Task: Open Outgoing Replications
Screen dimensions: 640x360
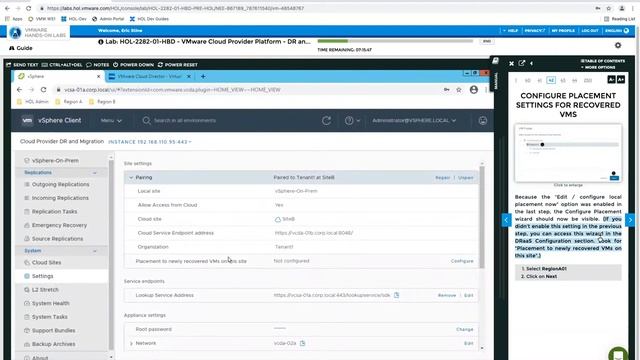Action: pos(60,184)
